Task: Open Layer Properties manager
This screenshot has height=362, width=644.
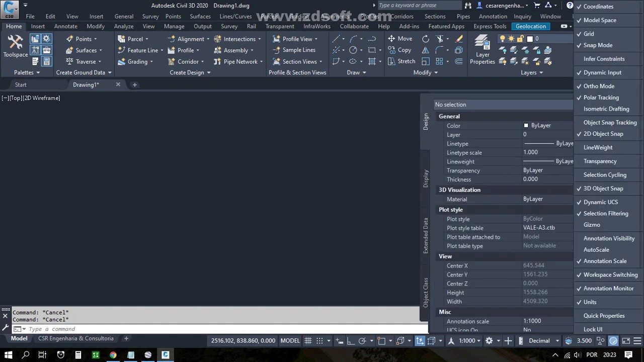Action: tap(482, 50)
